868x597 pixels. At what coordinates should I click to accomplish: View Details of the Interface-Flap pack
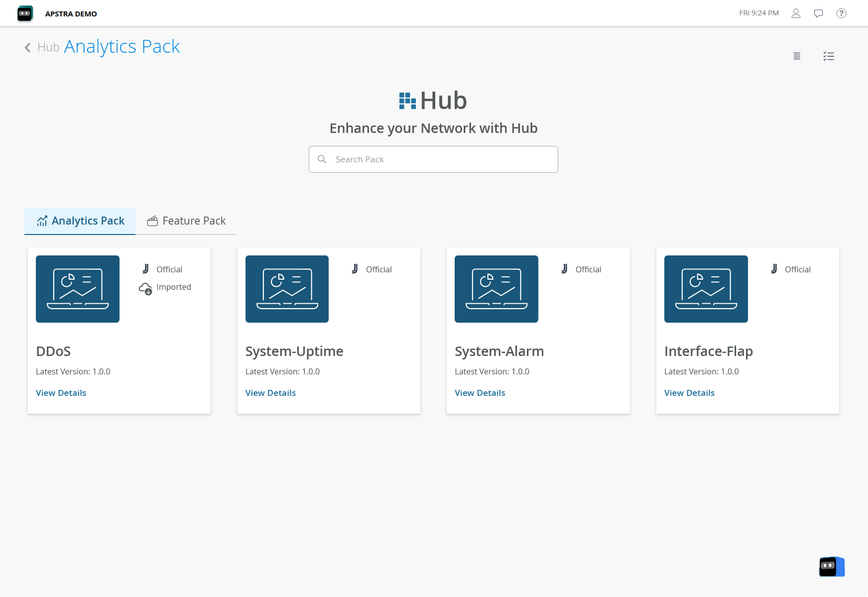coord(689,393)
